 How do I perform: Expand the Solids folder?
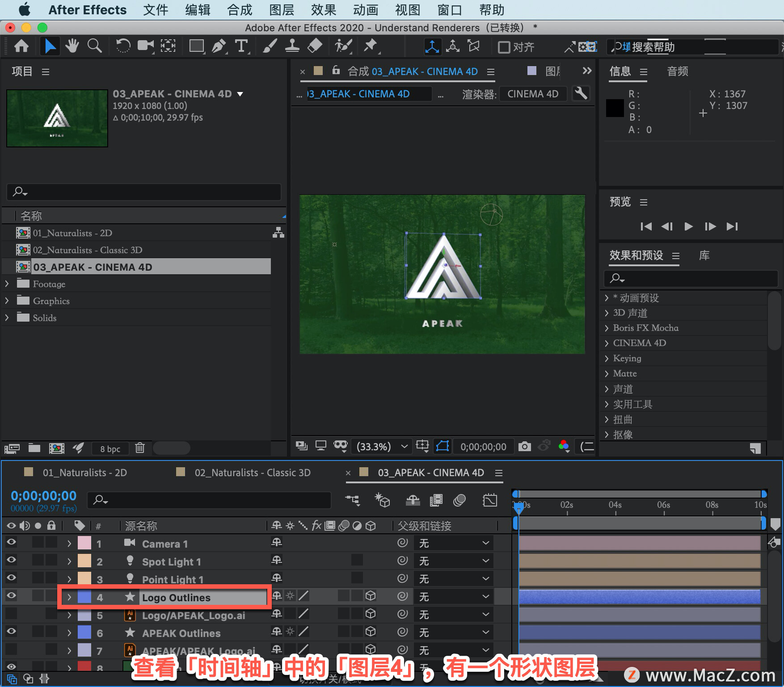(x=7, y=318)
